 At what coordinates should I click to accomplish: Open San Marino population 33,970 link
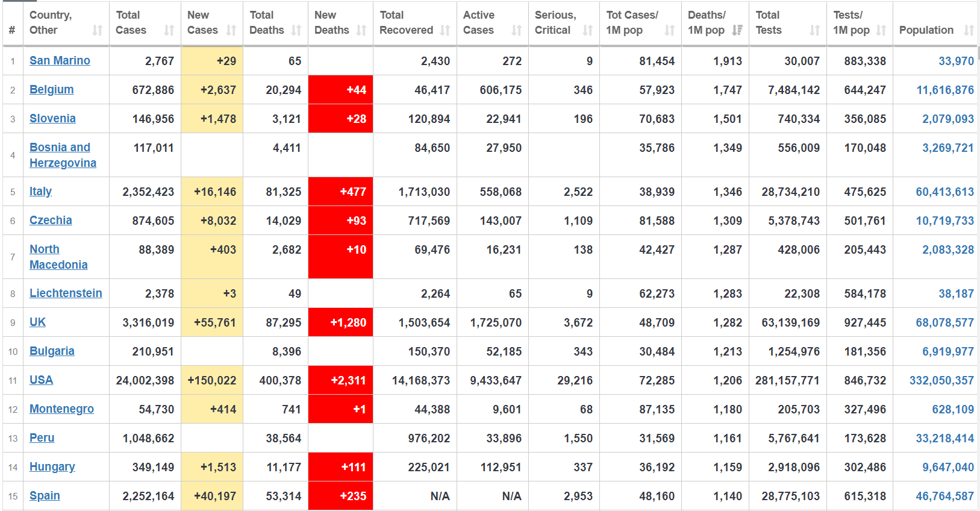pyautogui.click(x=956, y=61)
